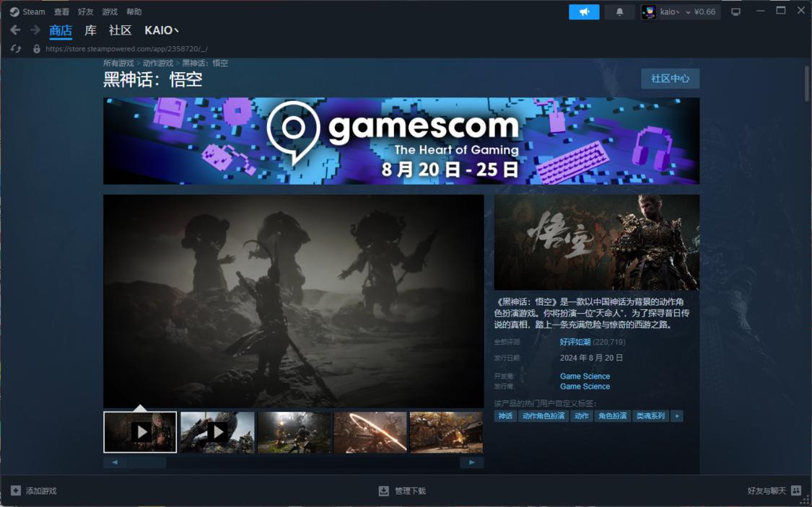Click the 管理下载 download icon
812x507 pixels.
click(x=384, y=490)
